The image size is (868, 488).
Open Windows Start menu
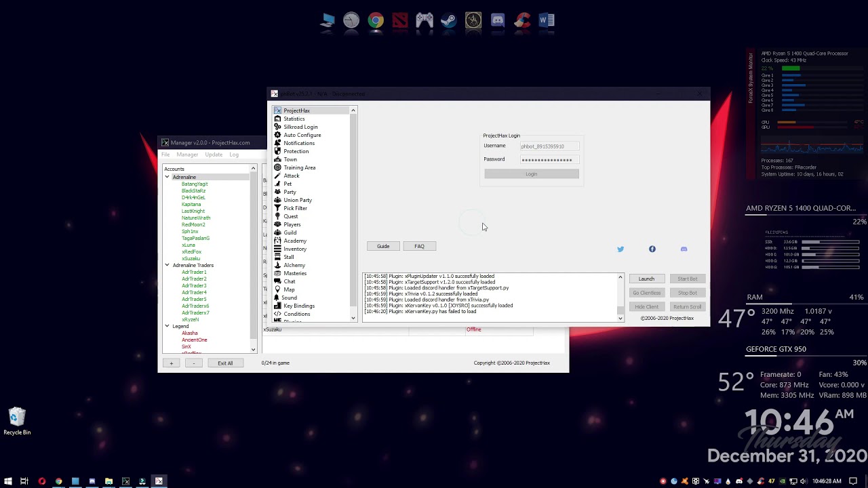[7, 481]
